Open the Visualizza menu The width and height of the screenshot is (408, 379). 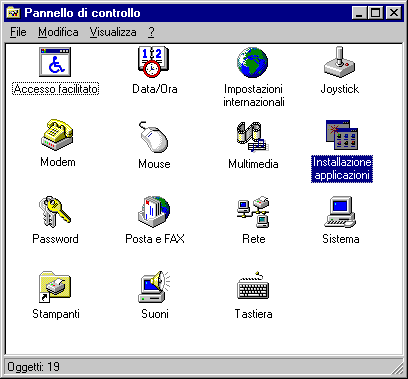pos(113,32)
